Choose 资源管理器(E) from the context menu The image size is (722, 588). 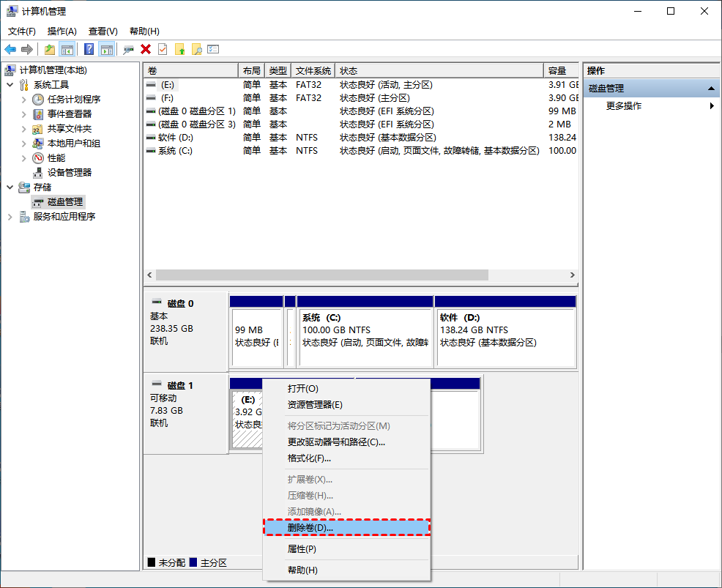[346, 405]
